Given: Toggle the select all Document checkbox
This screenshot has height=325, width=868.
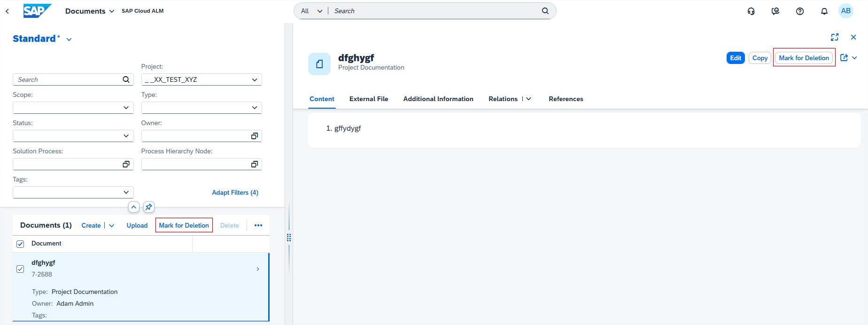Looking at the screenshot, I should (20, 244).
